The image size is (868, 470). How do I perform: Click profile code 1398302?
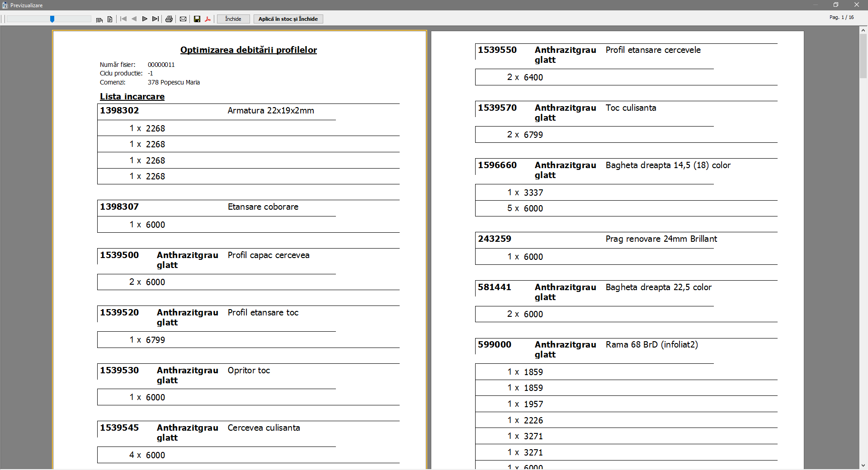click(119, 110)
